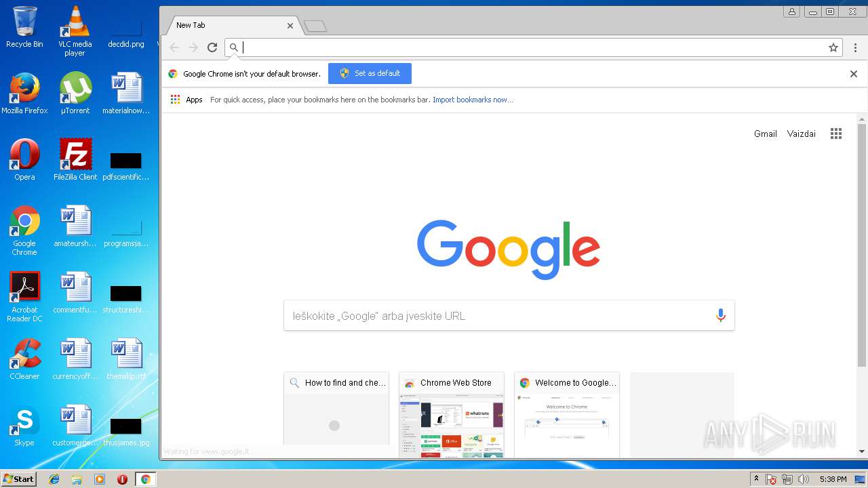Select µTorrent desktop shortcut

coord(75,94)
